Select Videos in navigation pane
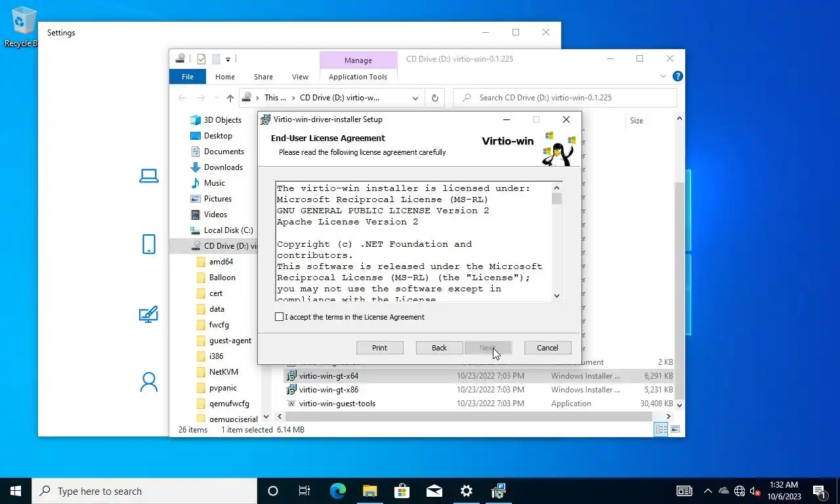 pos(215,215)
